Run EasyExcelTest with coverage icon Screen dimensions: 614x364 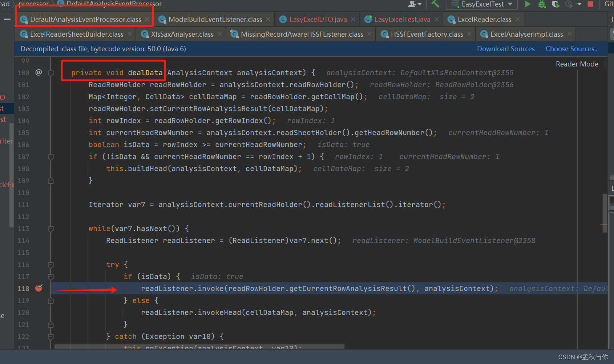point(556,4)
